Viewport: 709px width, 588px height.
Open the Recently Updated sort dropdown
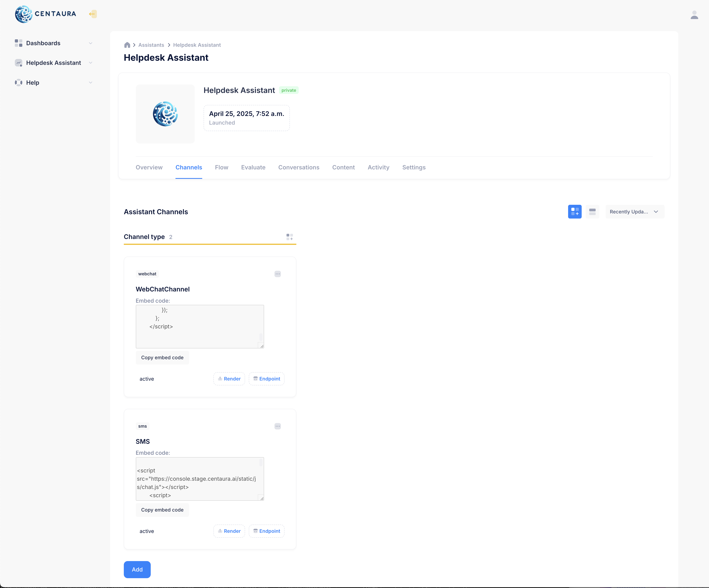coord(634,211)
